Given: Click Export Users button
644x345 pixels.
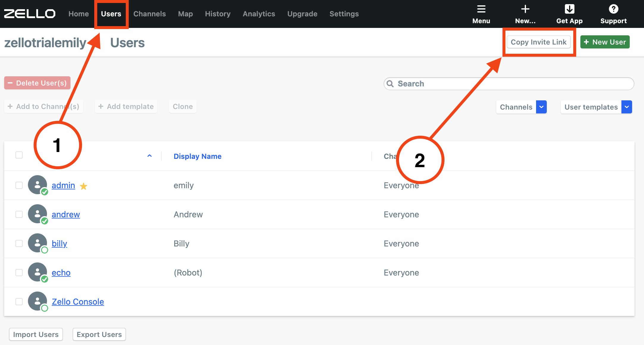Looking at the screenshot, I should (x=99, y=335).
